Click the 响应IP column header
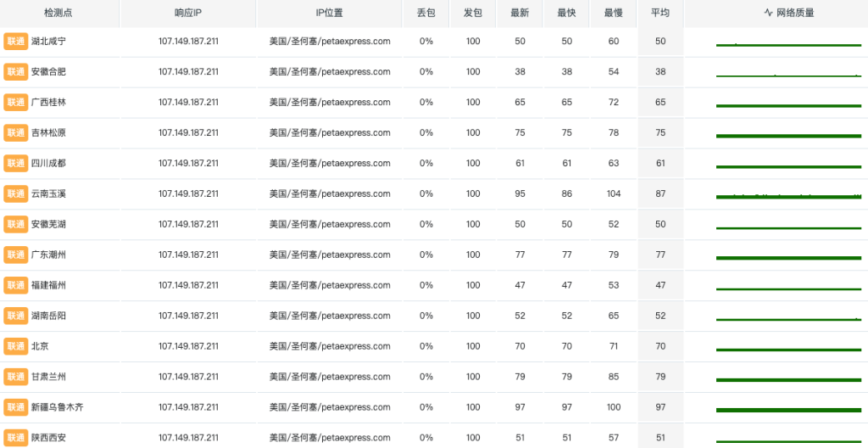Screen dimensions: 868x448 click(x=188, y=13)
